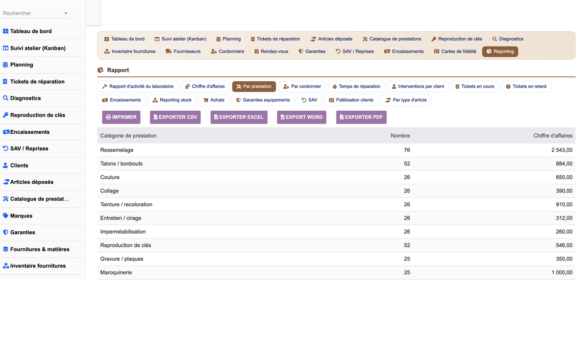The width and height of the screenshot is (588, 364).
Task: Open the SAV report button
Action: [x=309, y=100]
